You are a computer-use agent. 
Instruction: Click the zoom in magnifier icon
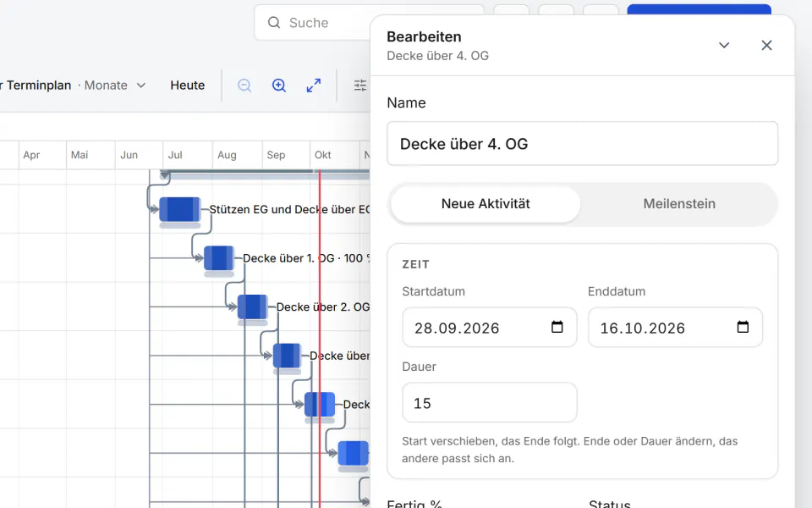279,86
